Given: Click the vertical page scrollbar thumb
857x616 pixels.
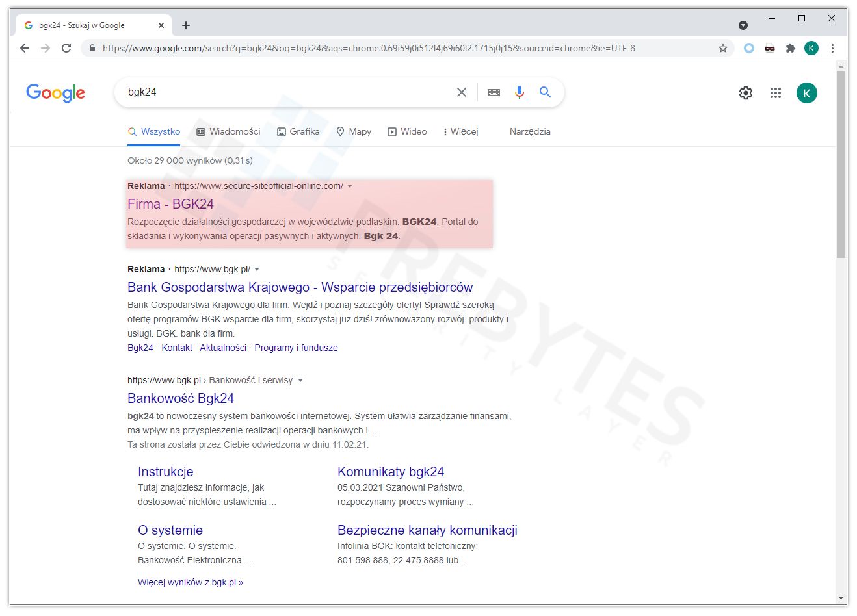Looking at the screenshot, I should [x=841, y=165].
